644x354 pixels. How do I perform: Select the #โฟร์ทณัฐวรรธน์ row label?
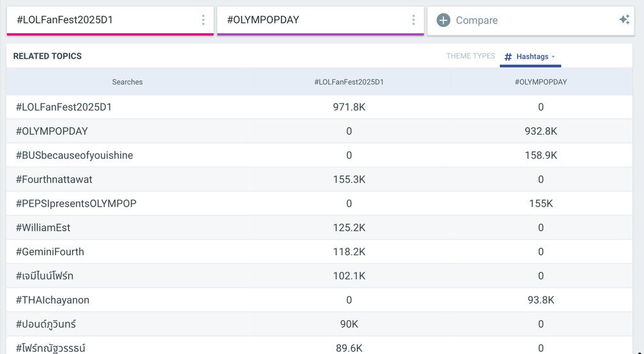[x=50, y=348]
